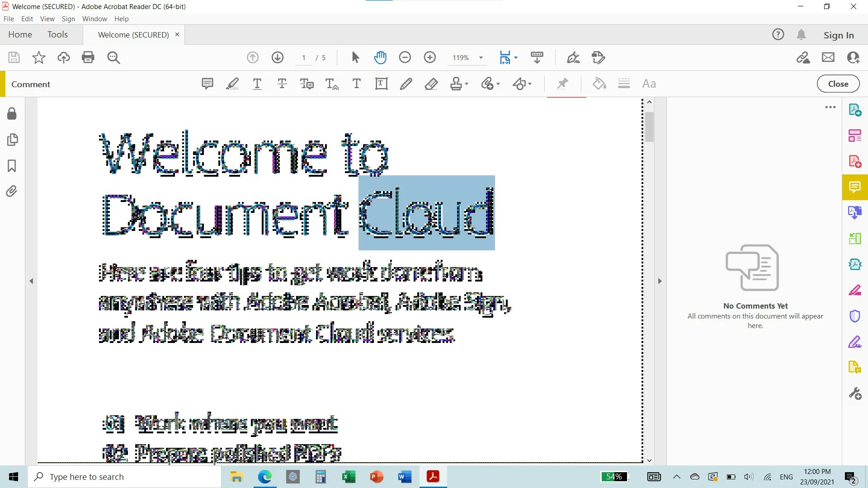
Task: Expand the stamp tool dropdown arrow
Action: [x=467, y=84]
